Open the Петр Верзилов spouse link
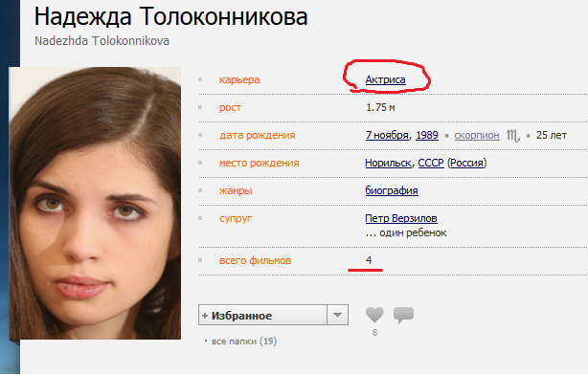The width and height of the screenshot is (588, 375). coord(401,218)
